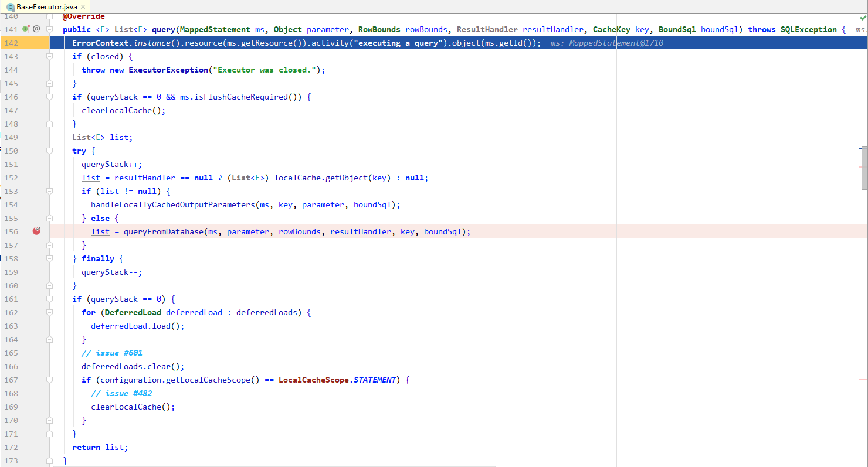Click the @Override annotation text
The height and width of the screenshot is (467, 868).
[x=84, y=16]
